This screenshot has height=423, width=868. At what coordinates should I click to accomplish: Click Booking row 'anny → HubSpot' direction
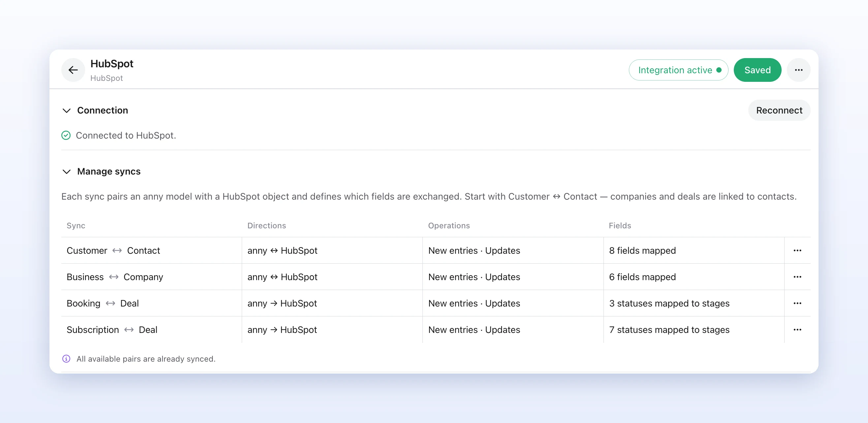click(x=282, y=303)
